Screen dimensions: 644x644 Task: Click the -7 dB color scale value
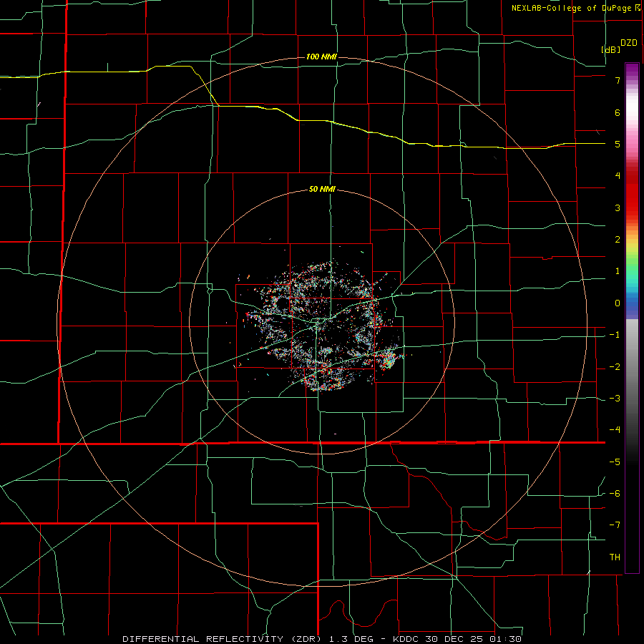[615, 525]
